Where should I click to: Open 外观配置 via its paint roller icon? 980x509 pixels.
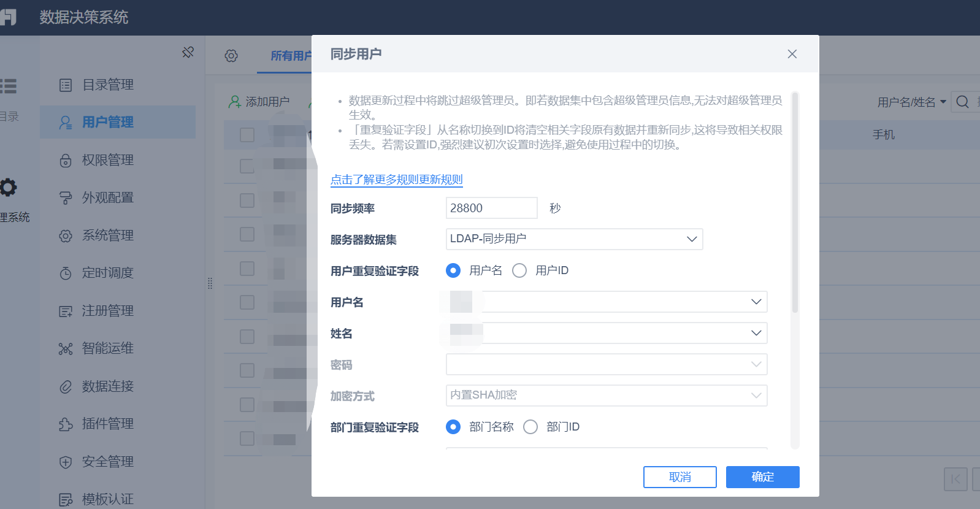[66, 198]
